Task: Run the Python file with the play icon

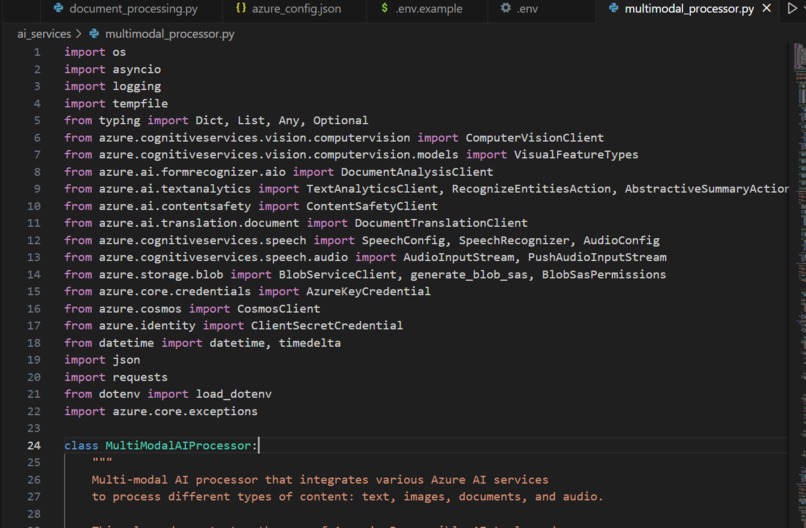Action: coord(792,8)
